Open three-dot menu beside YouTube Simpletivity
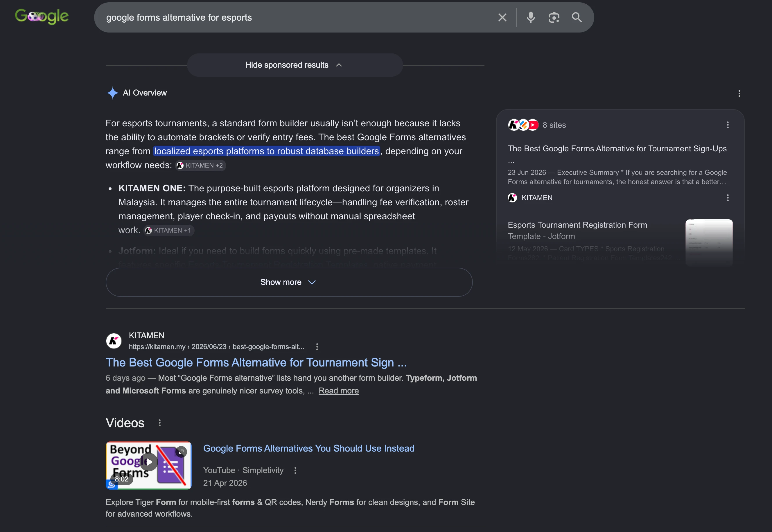This screenshot has width=772, height=532. coord(295,470)
